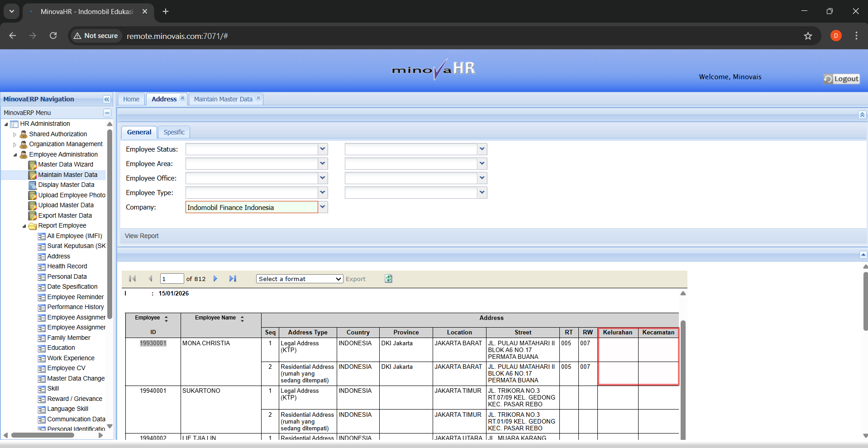Close the Address tab
868x448 pixels.
(x=182, y=98)
